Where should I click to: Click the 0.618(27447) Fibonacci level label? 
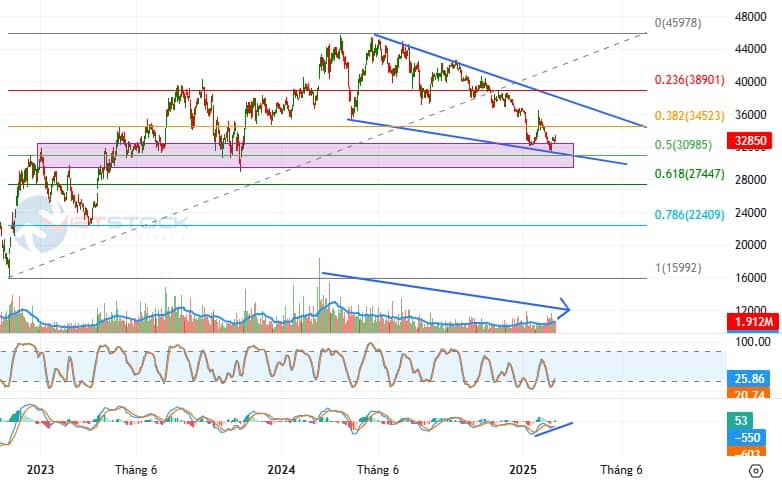point(689,175)
